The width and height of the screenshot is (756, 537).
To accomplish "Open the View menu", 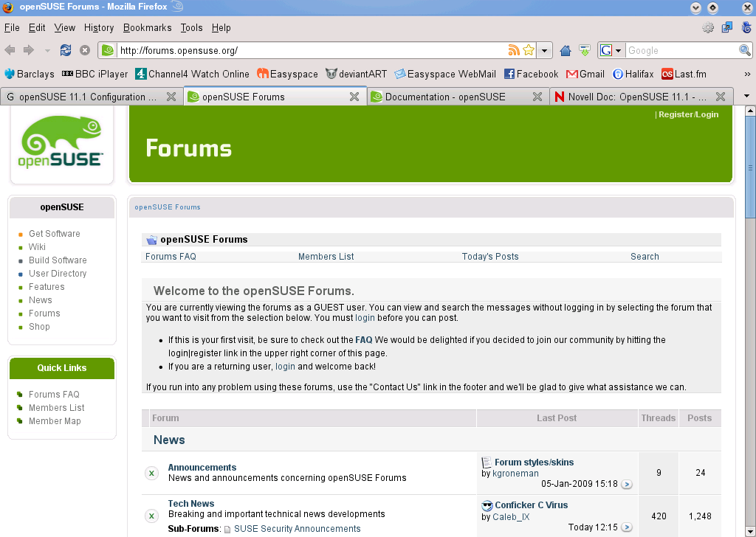I will [65, 27].
